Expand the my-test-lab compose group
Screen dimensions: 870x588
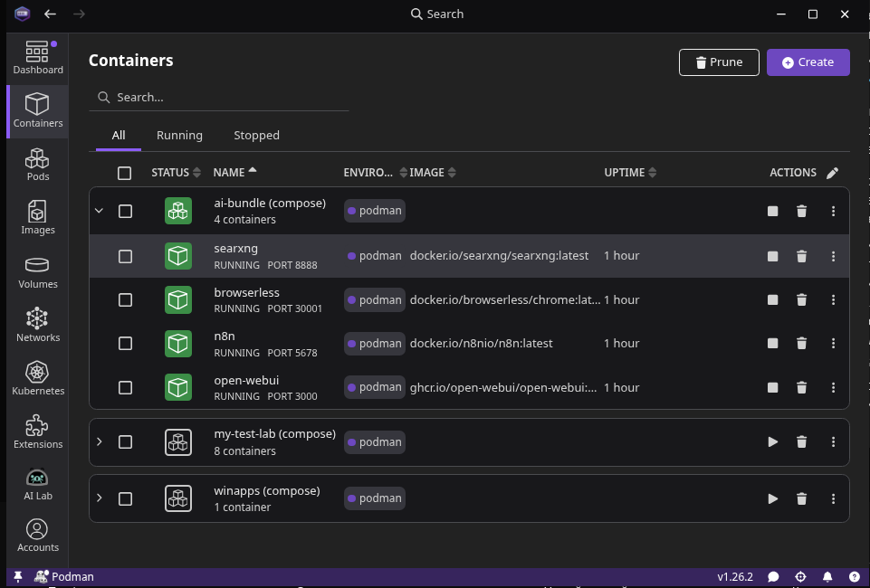click(x=100, y=441)
